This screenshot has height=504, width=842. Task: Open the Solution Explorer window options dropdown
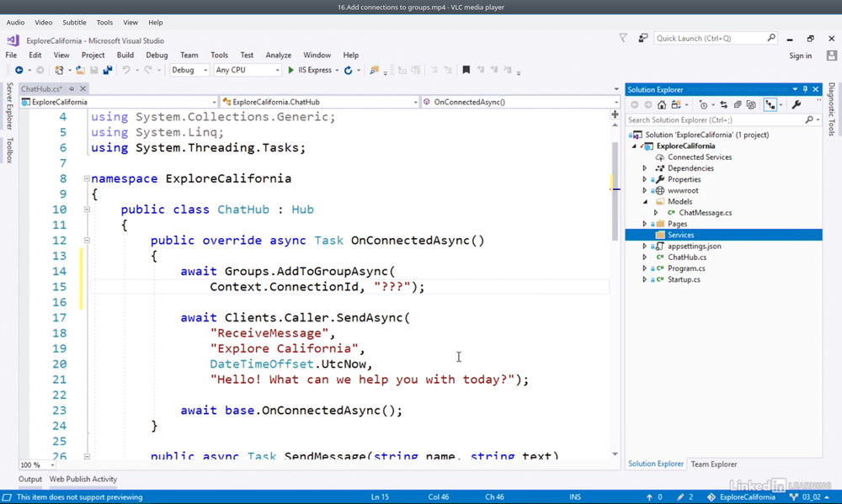[795, 89]
